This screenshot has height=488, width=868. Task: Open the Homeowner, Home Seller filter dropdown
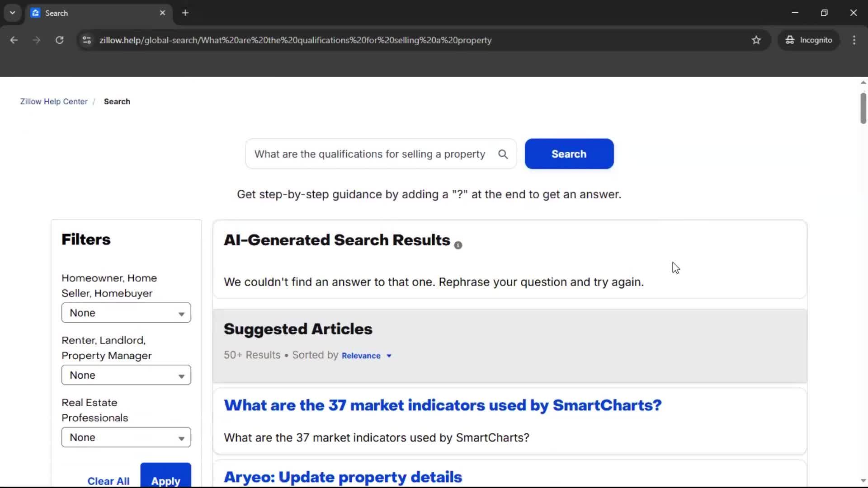(126, 312)
